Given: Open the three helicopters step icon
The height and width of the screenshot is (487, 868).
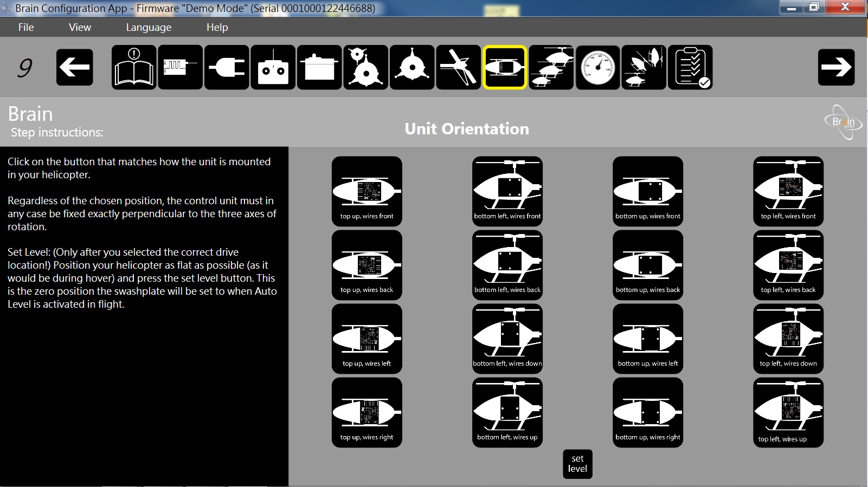Looking at the screenshot, I should pos(551,67).
